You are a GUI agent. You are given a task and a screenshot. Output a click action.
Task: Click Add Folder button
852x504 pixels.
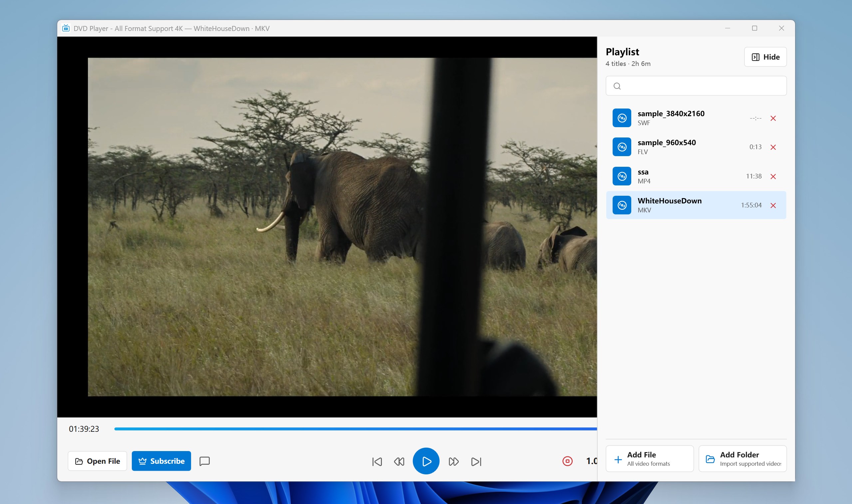pyautogui.click(x=743, y=458)
